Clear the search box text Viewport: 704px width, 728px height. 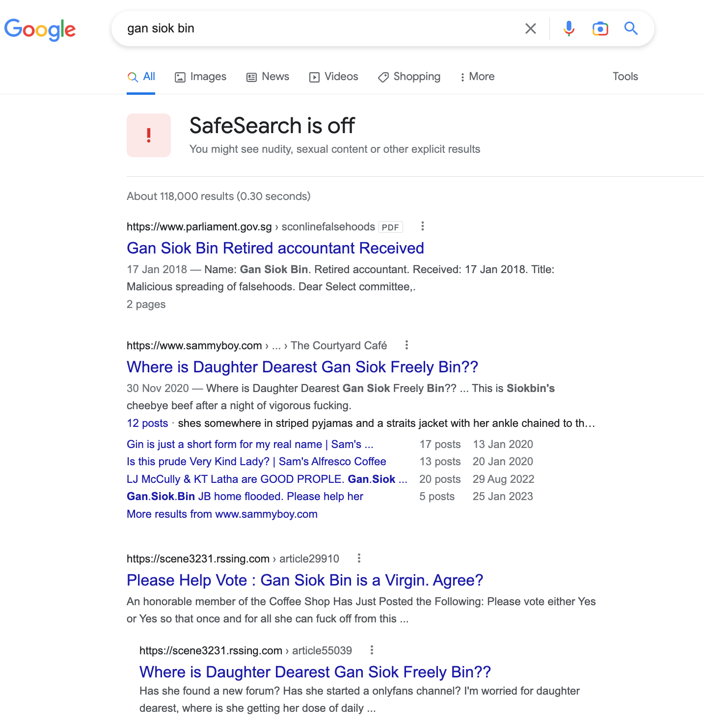pos(531,28)
